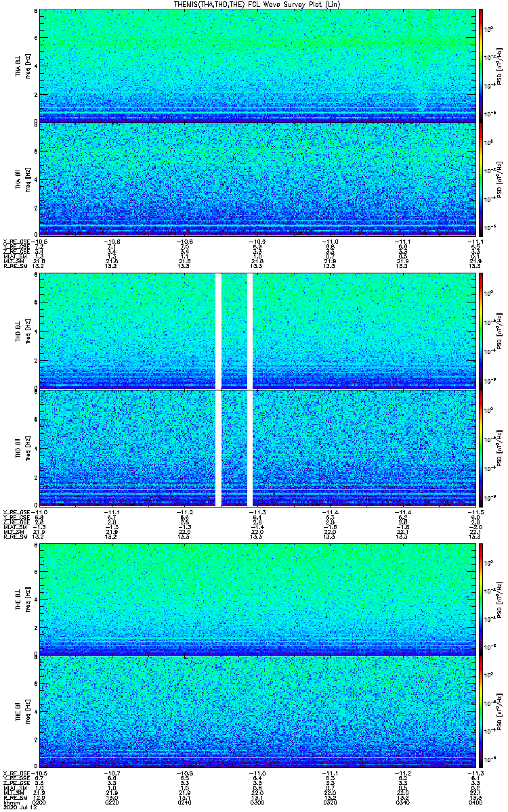This screenshot has height=812, width=508.
Task: Click the THA B-parallel PSD color bar
Action: (x=481, y=179)
